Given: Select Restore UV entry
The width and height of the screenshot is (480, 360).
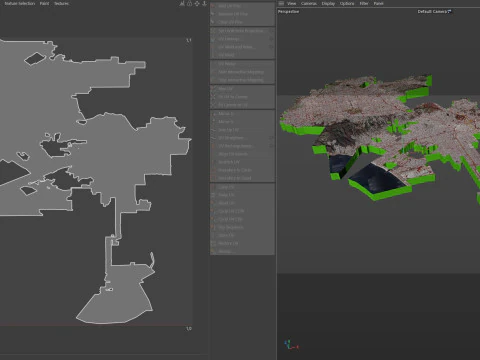Looking at the screenshot, I should point(242,243).
